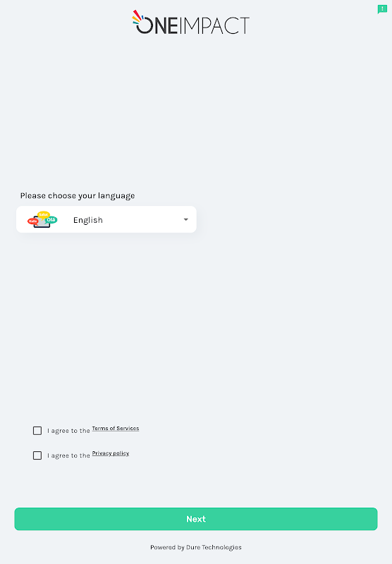This screenshot has height=564, width=392.
Task: Check the Privacy policy agreement box
Action: pyautogui.click(x=37, y=455)
